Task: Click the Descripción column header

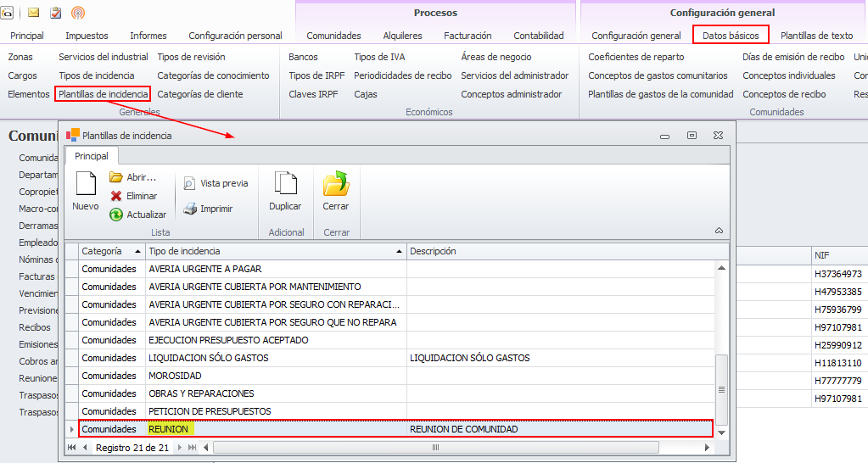Action: tap(568, 251)
